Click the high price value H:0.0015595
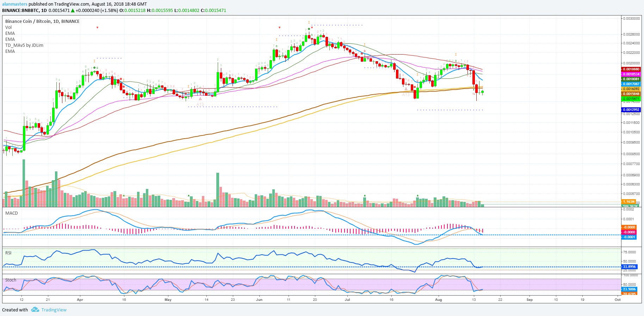Screen dimensions: 644x316 click(160, 11)
